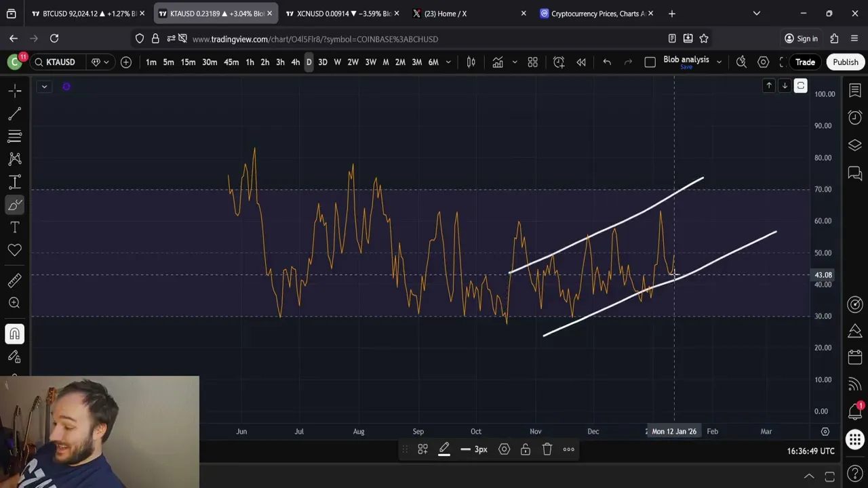
Task: Open more options three dots
Action: (569, 449)
